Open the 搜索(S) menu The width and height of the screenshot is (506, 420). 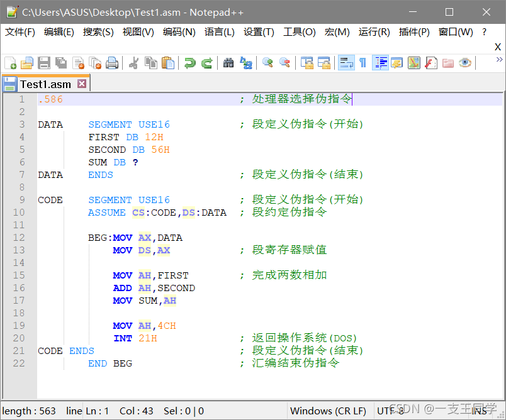(x=98, y=32)
